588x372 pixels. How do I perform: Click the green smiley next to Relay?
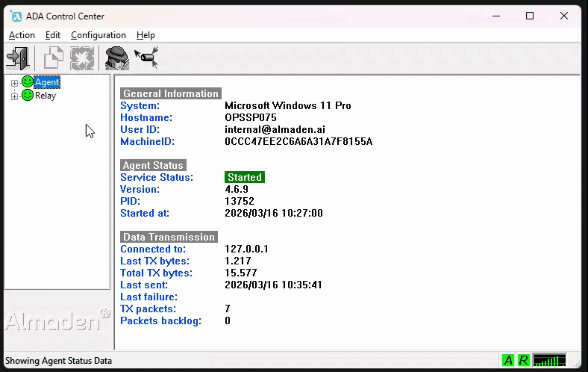pos(28,95)
